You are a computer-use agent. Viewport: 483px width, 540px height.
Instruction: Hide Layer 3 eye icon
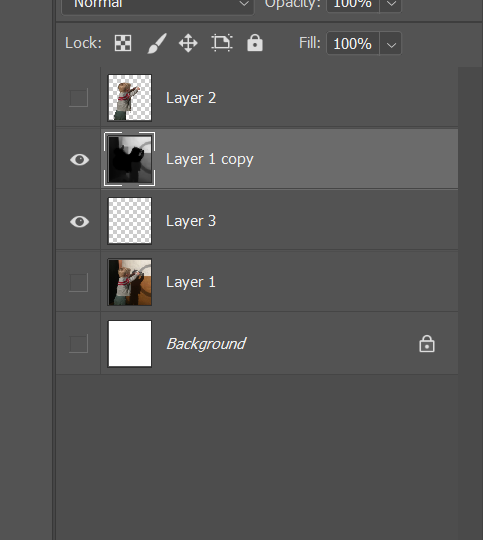[80, 221]
